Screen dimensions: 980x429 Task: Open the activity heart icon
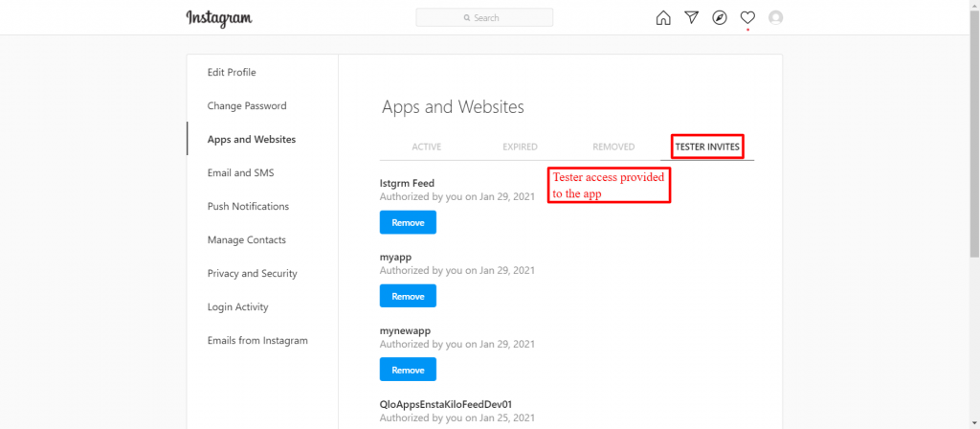tap(747, 18)
